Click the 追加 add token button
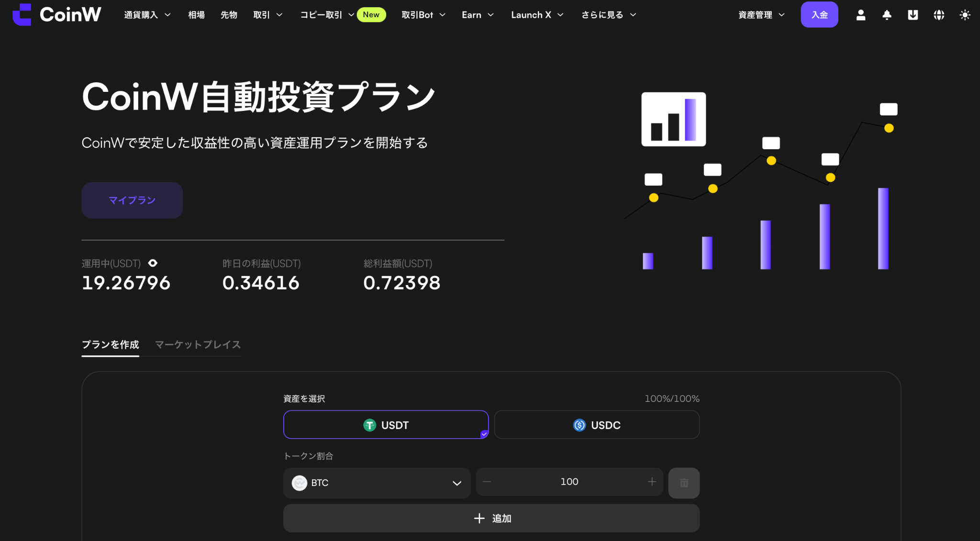 pos(491,518)
